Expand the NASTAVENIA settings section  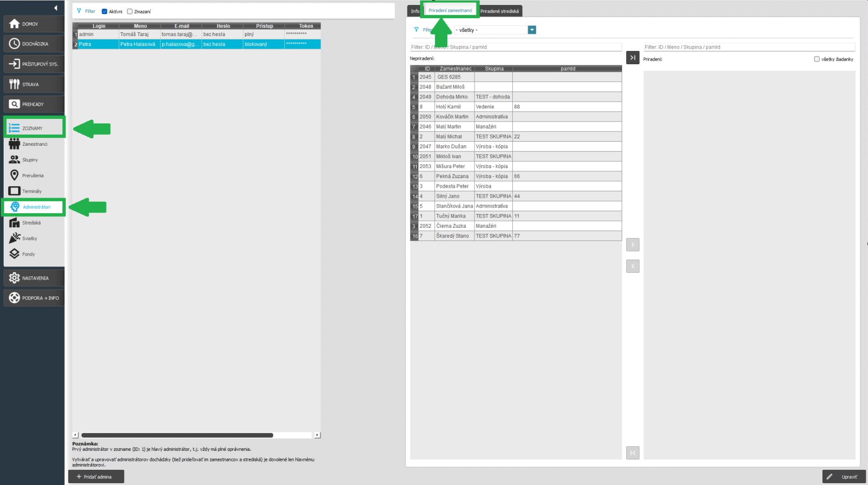(x=34, y=278)
